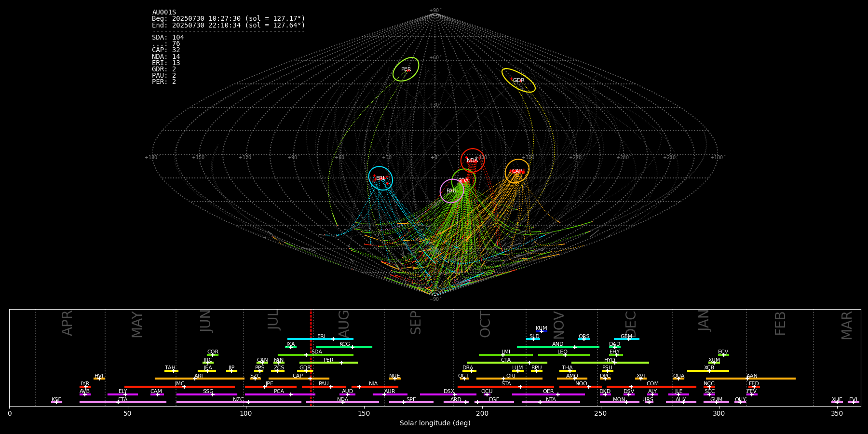Select the green SDA radiant circle
Image resolution: width=868 pixels, height=434 pixels.
(463, 181)
